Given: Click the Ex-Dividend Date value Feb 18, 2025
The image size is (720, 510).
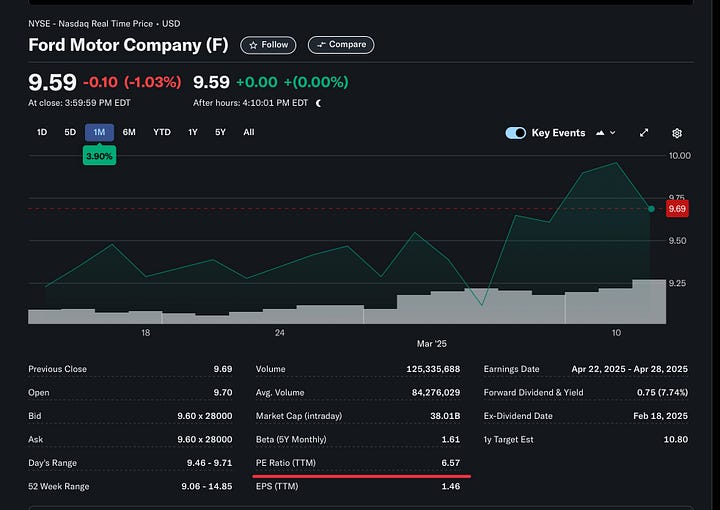Looking at the screenshot, I should tap(660, 416).
